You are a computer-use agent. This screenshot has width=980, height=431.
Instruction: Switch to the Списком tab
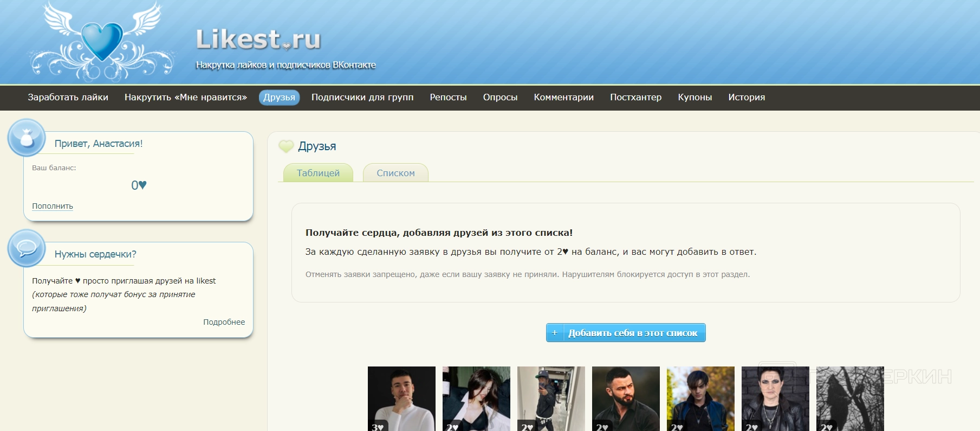(x=396, y=173)
